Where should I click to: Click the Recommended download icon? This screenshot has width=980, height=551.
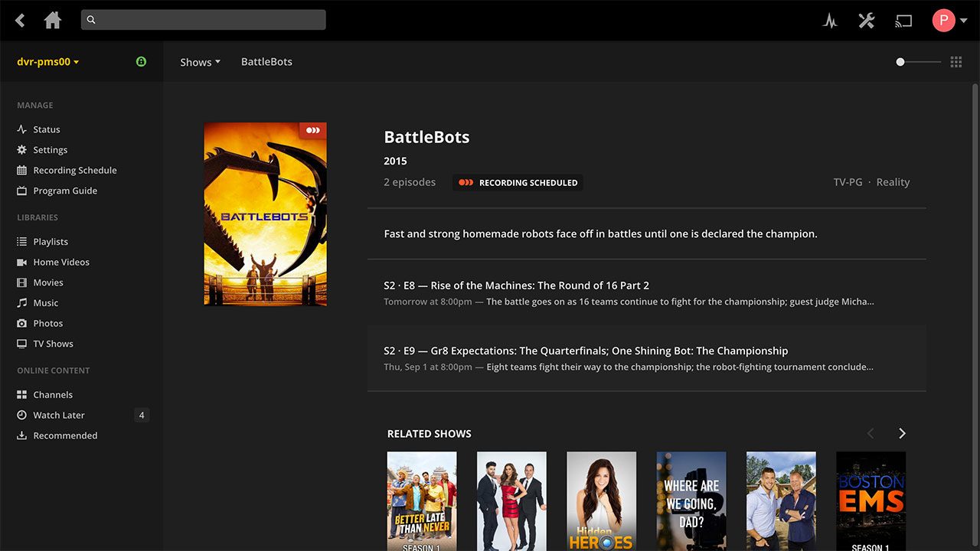tap(21, 435)
